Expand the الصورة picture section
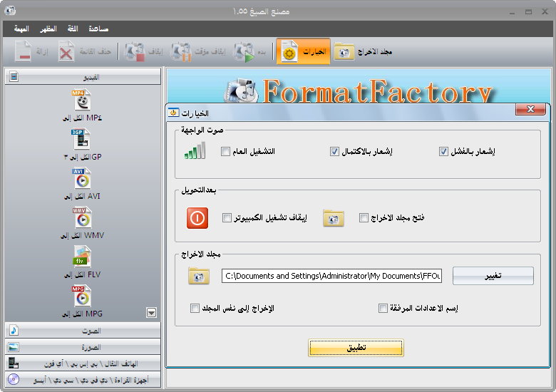Viewport: 556px width, 392px height. [83, 347]
